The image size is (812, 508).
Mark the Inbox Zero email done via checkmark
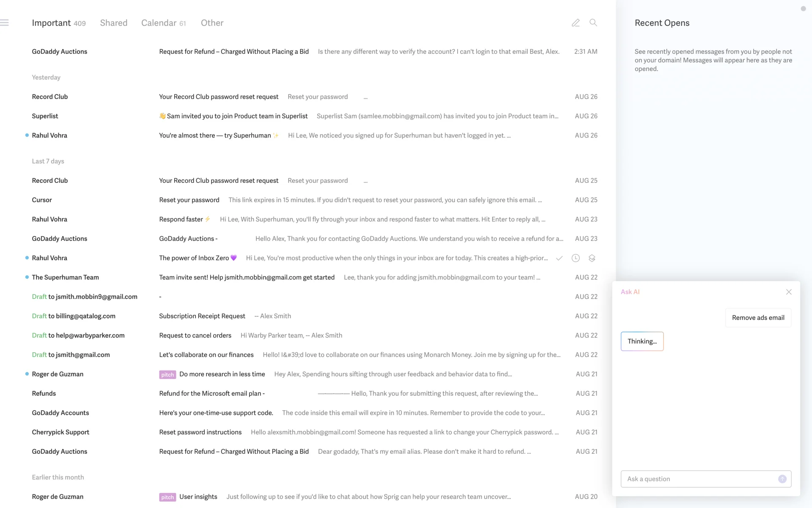pyautogui.click(x=559, y=258)
